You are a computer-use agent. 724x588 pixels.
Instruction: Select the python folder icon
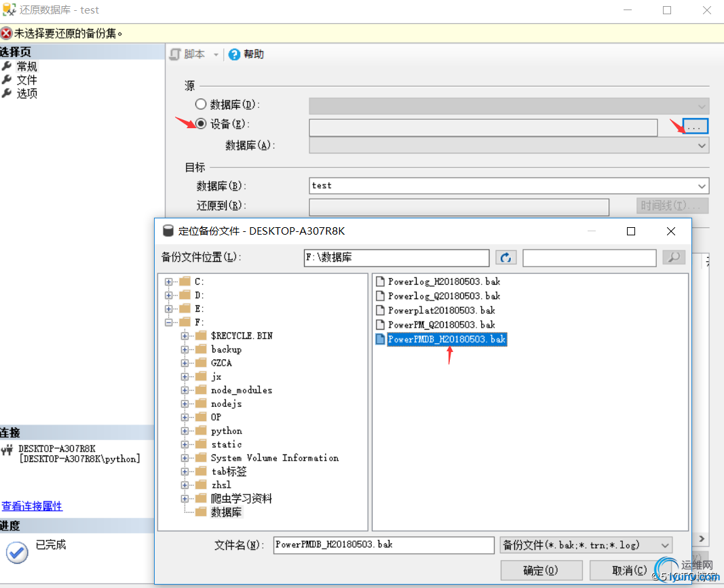tap(201, 431)
